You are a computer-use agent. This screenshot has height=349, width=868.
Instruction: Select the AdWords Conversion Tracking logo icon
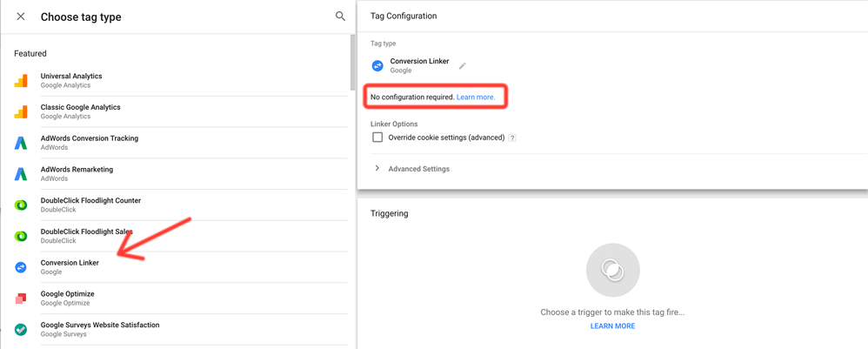21,143
